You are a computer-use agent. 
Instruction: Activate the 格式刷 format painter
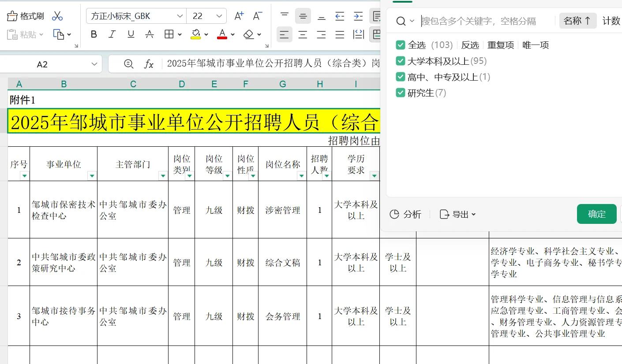pyautogui.click(x=26, y=16)
